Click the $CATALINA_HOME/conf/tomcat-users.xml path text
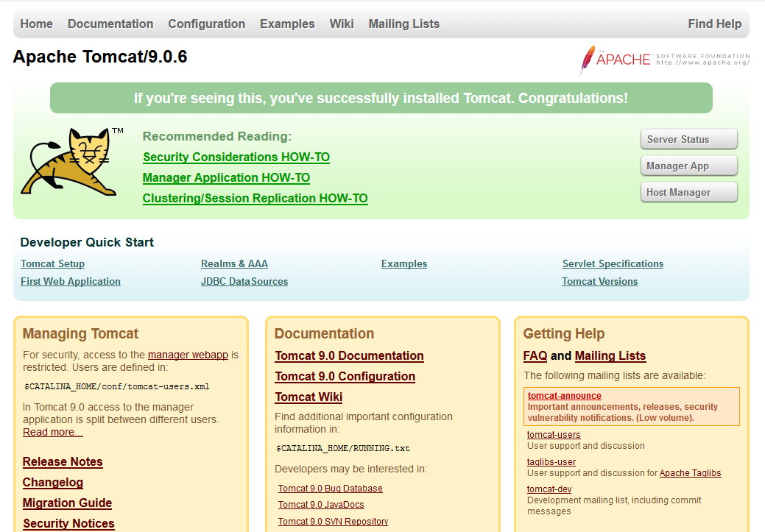Screen dimensions: 765x532 (117, 386)
